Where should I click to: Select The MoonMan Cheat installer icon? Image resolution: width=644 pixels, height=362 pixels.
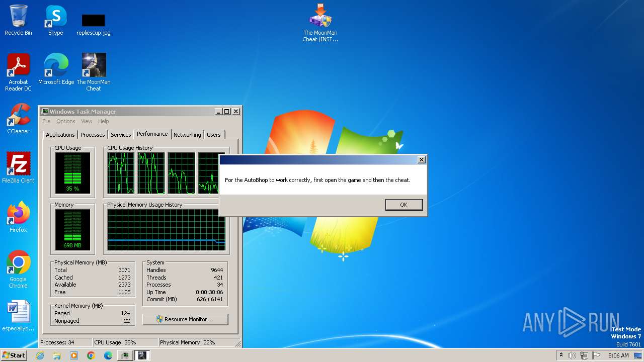(320, 23)
